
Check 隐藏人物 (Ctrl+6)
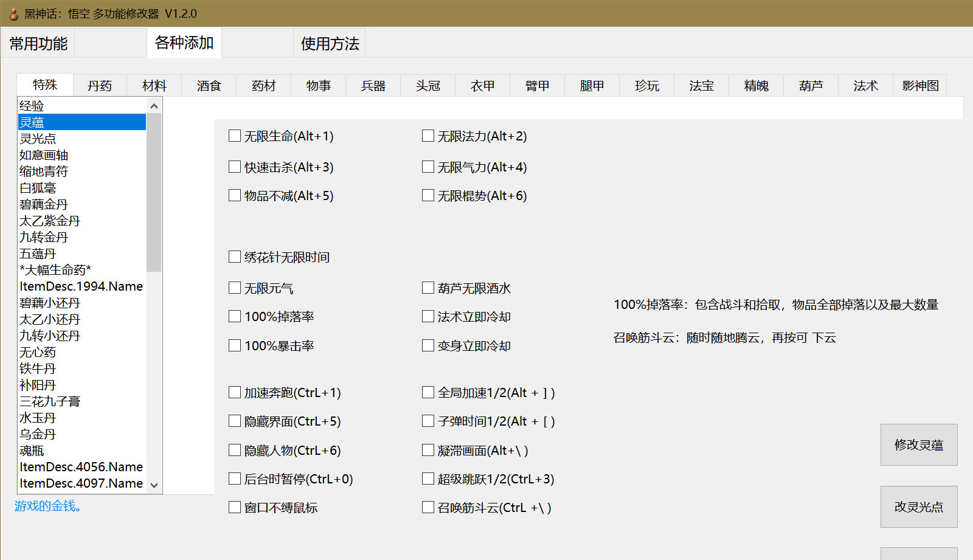point(235,450)
